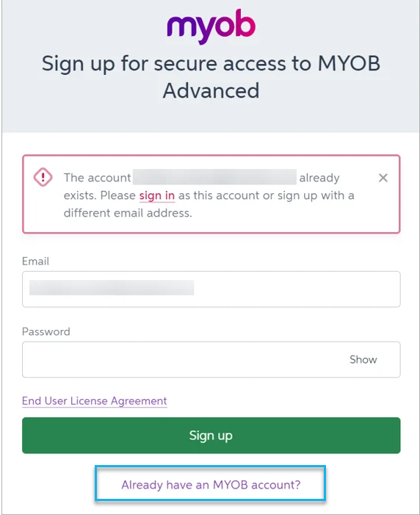Click the 'already' word in the alert
Viewport: 420px width, 515px height.
[x=319, y=178]
